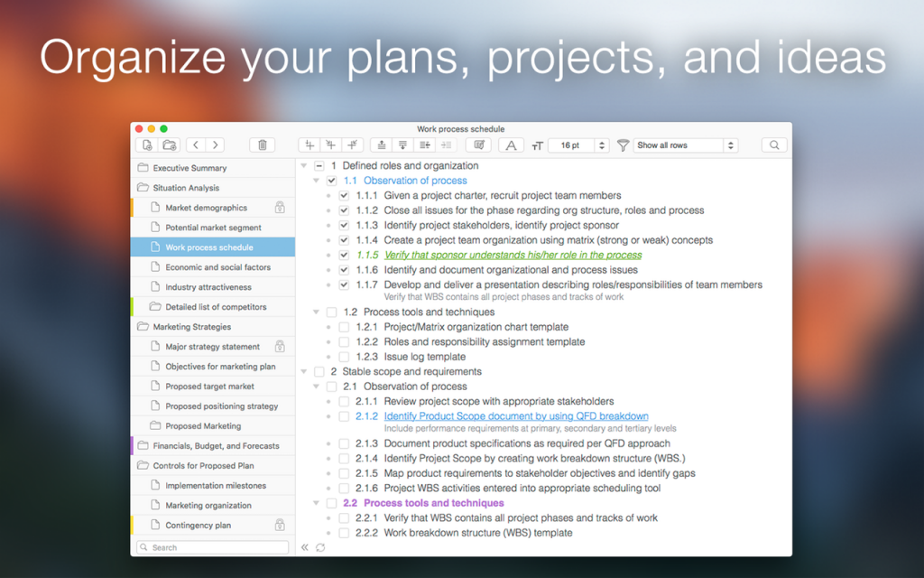Open Work process schedule in sidebar
This screenshot has height=578, width=924.
212,247
